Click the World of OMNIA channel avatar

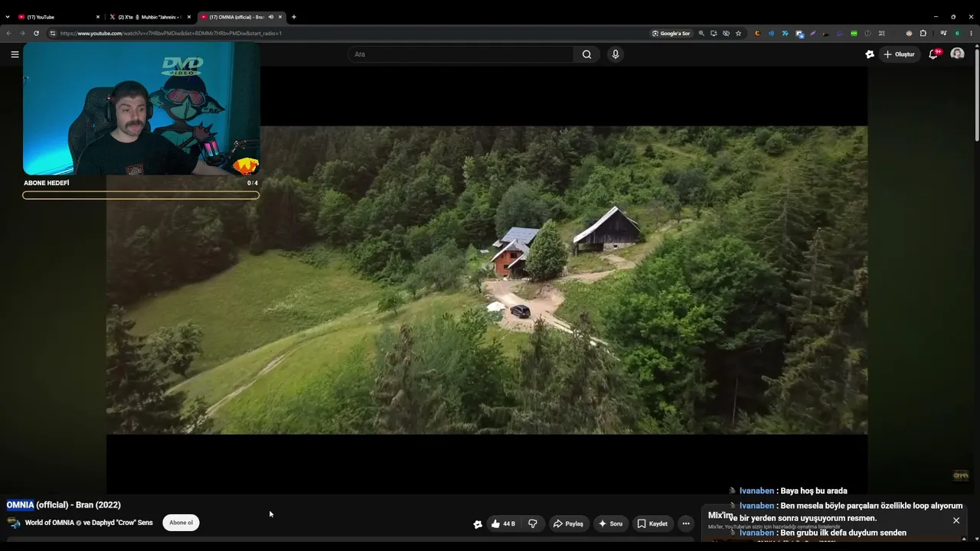coord(14,523)
